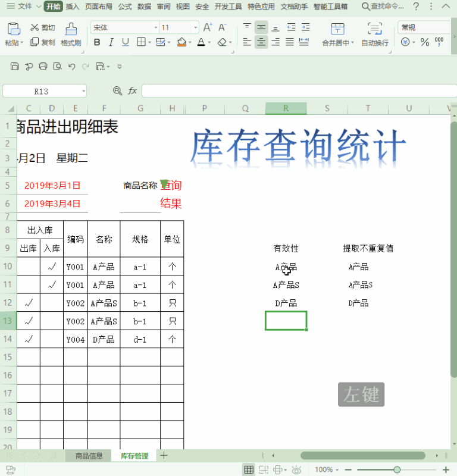Viewport: 457px width, 476px height.
Task: Click the fx insert function icon
Action: (x=132, y=91)
